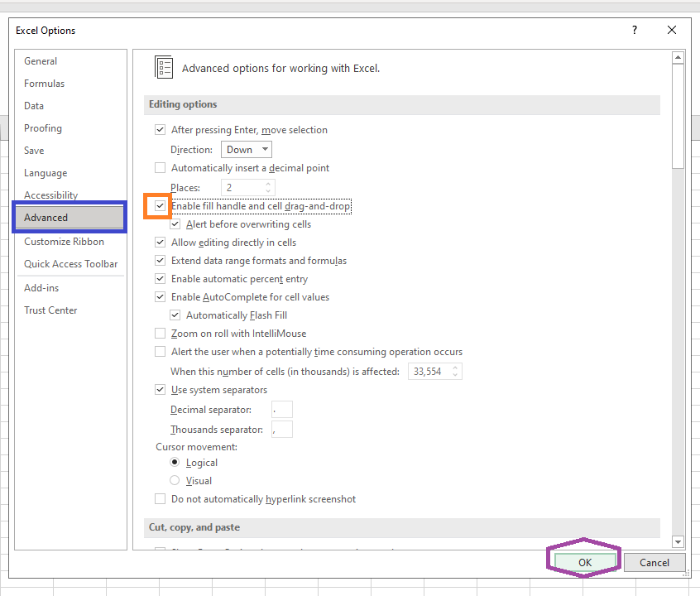Switch to the Data category
700x596 pixels.
coord(34,106)
